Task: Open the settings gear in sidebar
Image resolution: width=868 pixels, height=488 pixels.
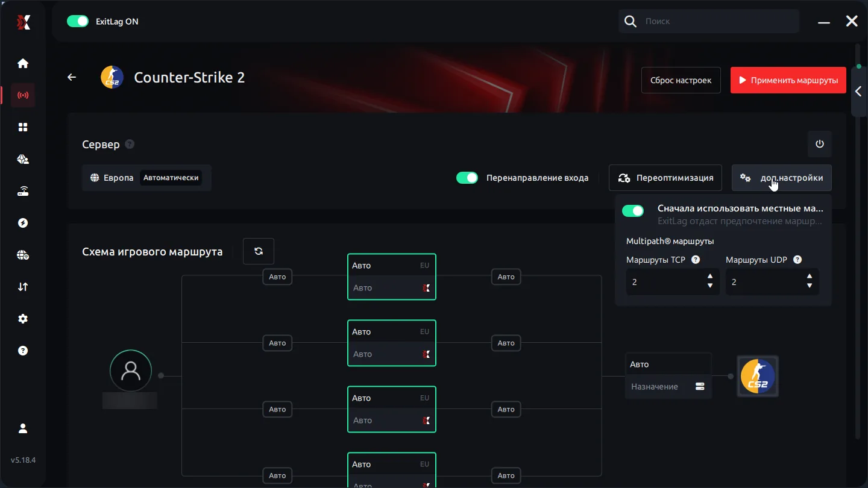Action: (x=23, y=319)
